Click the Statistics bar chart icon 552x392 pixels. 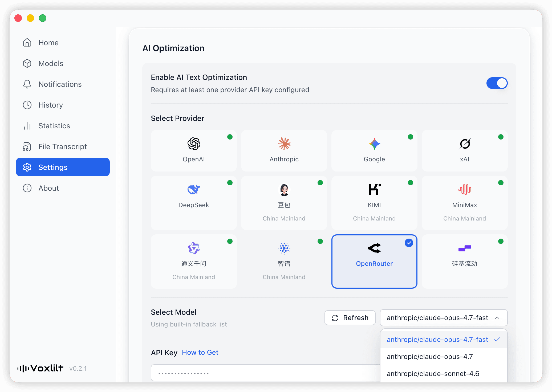[x=27, y=126]
